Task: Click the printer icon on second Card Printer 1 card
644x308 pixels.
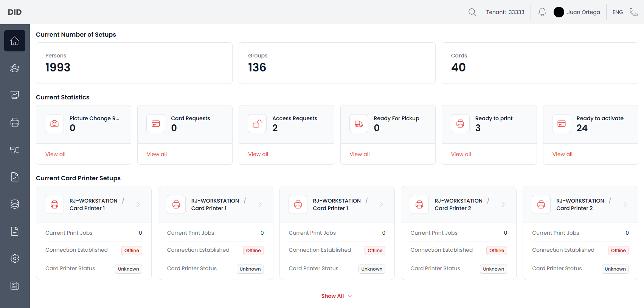Action: (x=176, y=204)
